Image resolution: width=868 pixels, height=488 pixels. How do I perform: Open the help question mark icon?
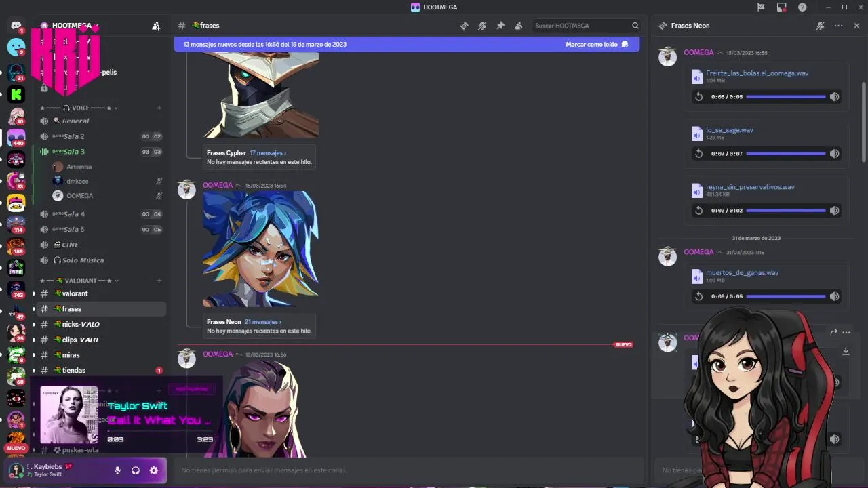click(x=802, y=7)
